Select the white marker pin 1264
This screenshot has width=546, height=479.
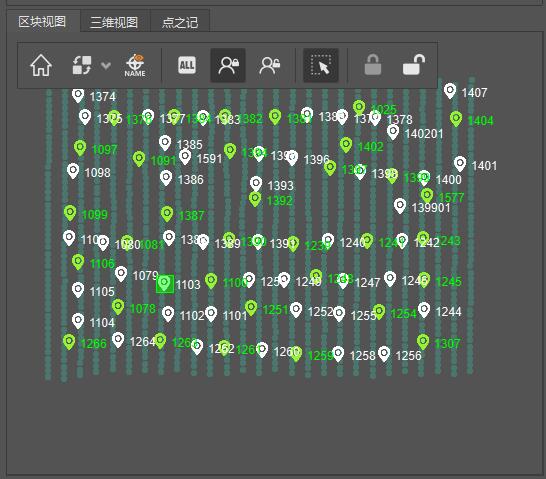tap(118, 340)
